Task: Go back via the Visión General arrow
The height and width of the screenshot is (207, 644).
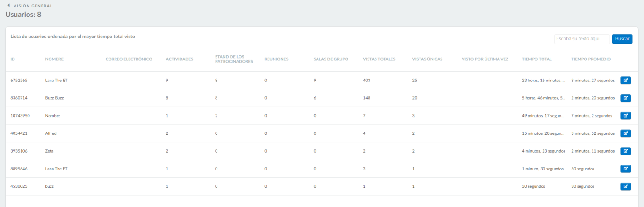Action: (x=8, y=6)
